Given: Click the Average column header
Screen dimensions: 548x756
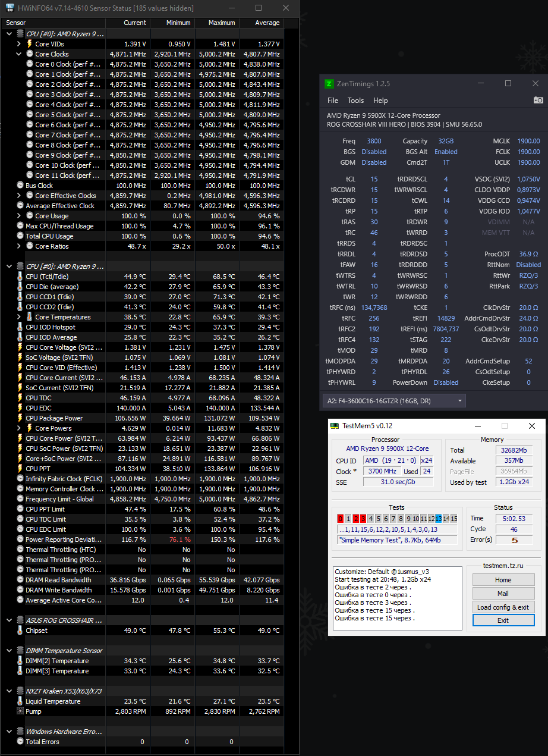Looking at the screenshot, I should click(262, 23).
